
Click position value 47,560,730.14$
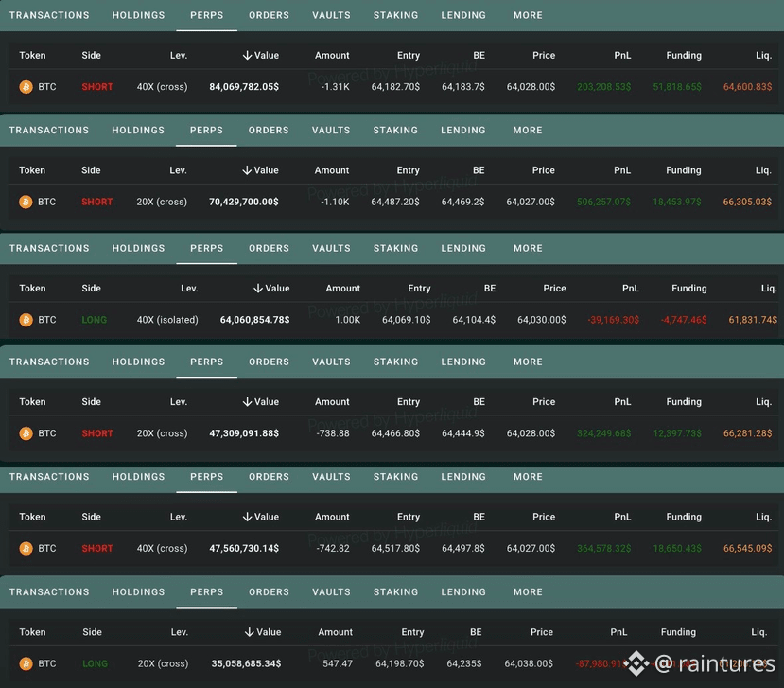pyautogui.click(x=244, y=548)
